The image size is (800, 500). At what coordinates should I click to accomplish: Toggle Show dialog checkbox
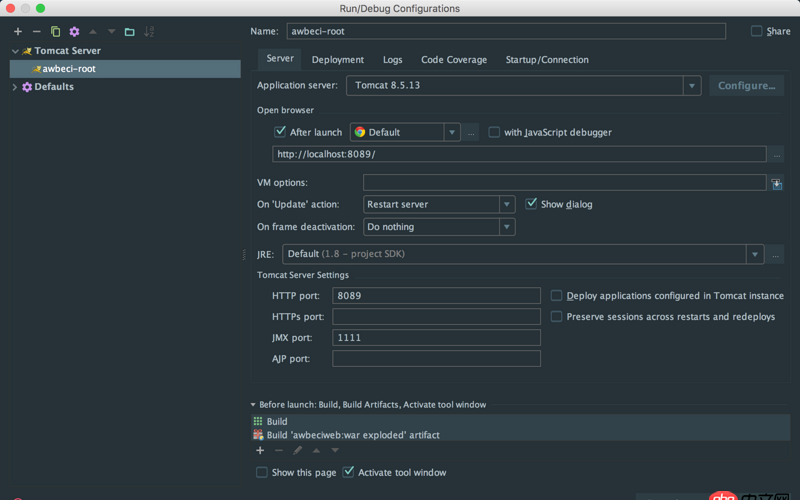pyautogui.click(x=531, y=204)
